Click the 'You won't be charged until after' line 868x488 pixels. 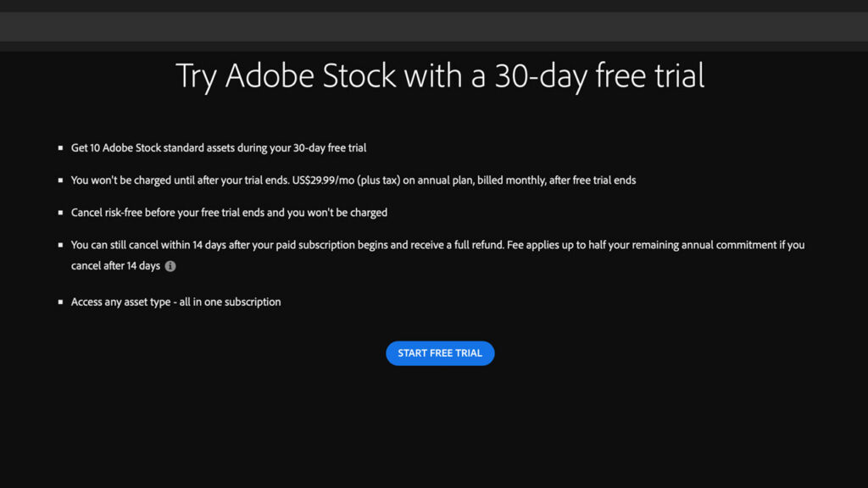(353, 180)
